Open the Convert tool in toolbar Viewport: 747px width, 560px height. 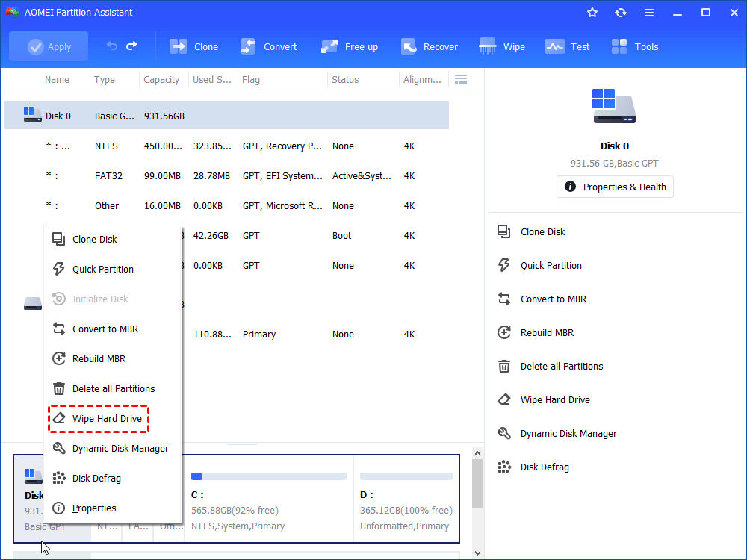point(268,46)
